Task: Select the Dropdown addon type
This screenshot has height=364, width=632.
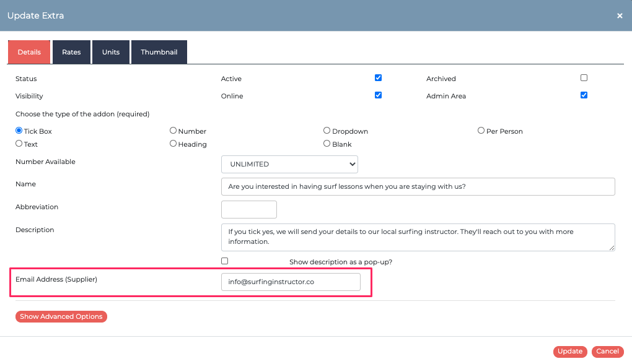Action: [327, 131]
